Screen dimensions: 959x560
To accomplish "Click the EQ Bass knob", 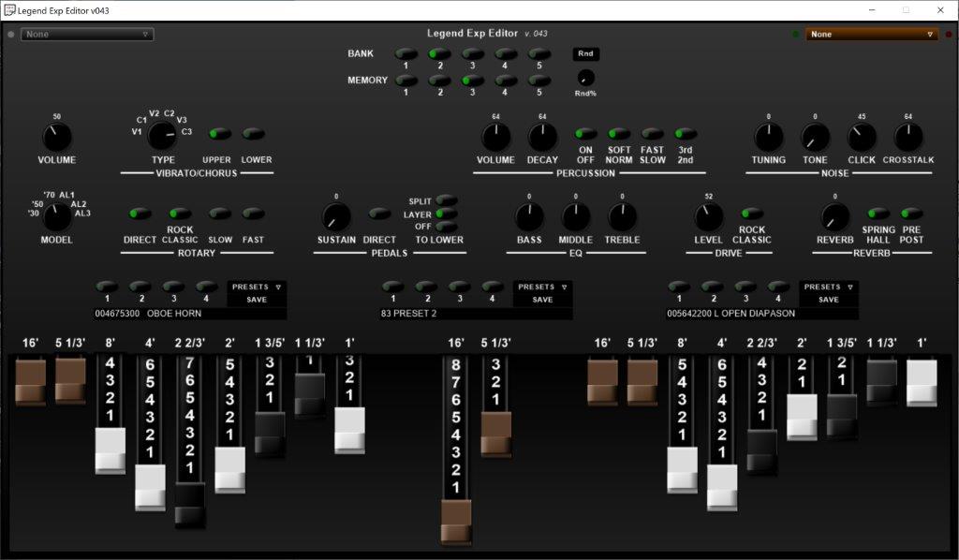I will 529,217.
